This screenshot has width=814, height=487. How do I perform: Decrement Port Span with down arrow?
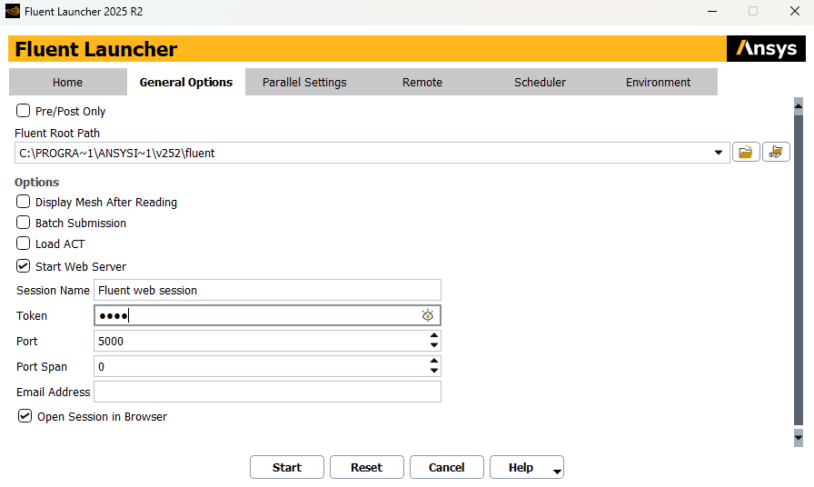click(x=434, y=371)
